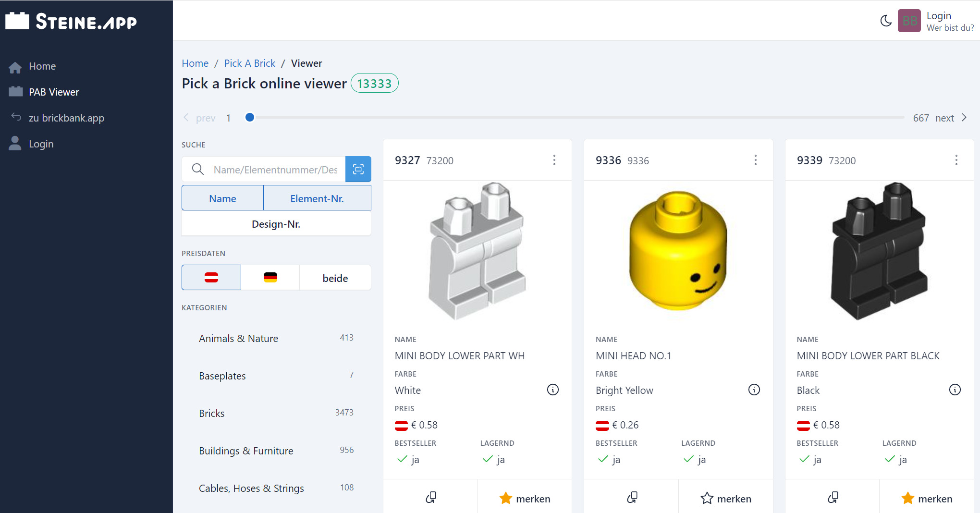This screenshot has height=513, width=980.
Task: Toggle dark mode with the moon icon
Action: click(x=886, y=21)
